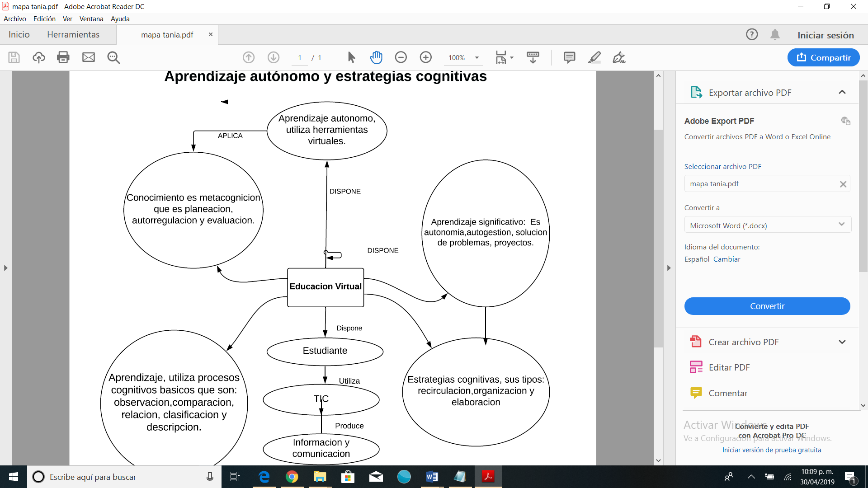868x488 pixels.
Task: Open the Edición menu
Action: 44,19
